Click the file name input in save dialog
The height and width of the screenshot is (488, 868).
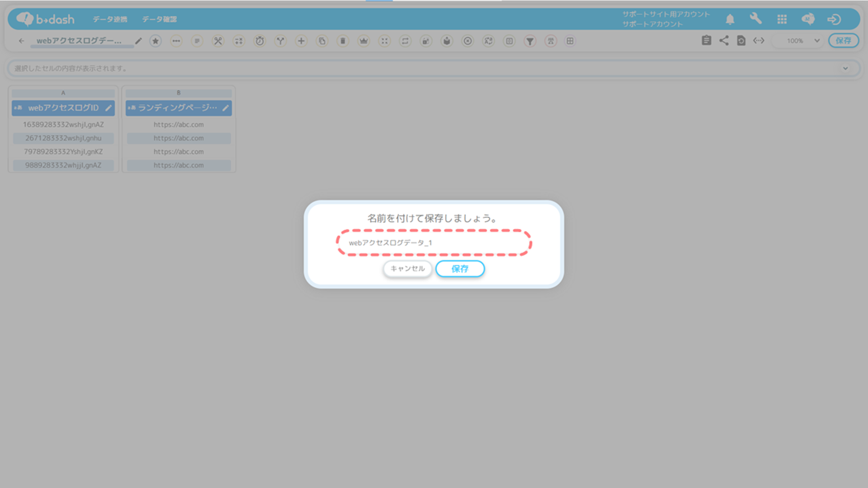coord(434,243)
